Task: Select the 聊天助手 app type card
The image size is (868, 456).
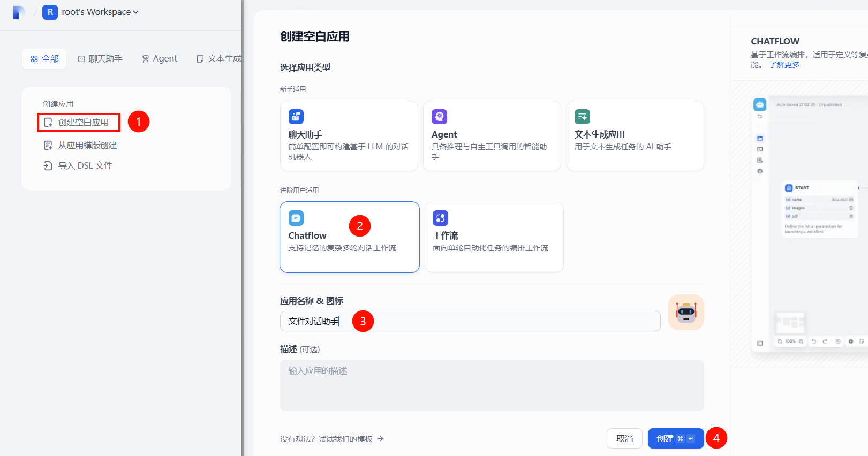Action: (x=349, y=136)
